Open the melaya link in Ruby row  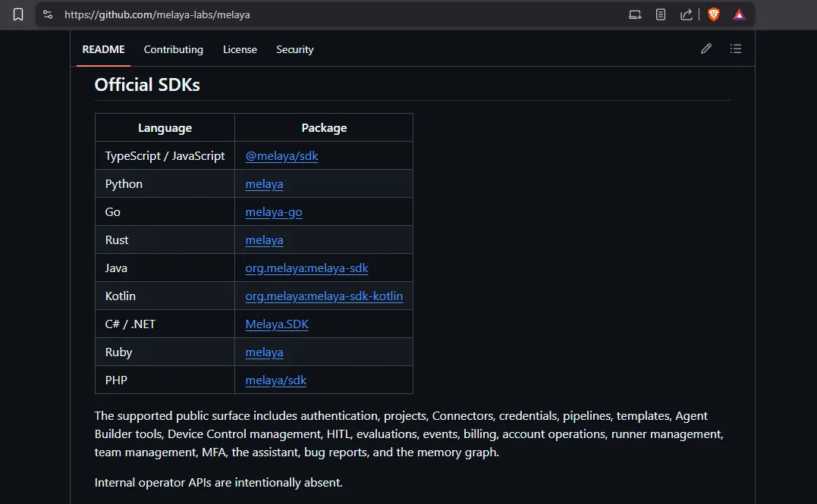[264, 352]
